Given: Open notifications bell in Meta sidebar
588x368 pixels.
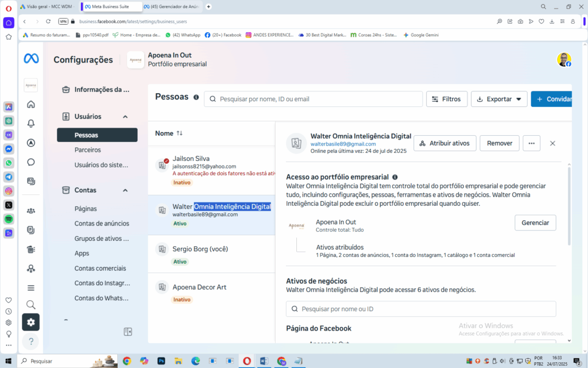Looking at the screenshot, I should pos(31,123).
